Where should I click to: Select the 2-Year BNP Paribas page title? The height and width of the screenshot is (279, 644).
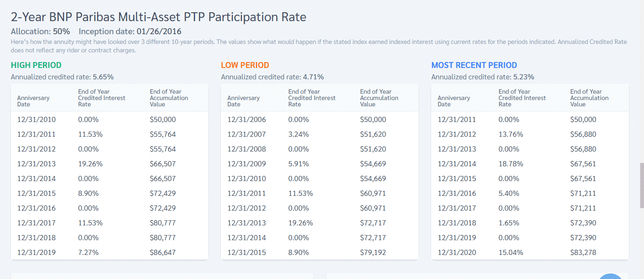tap(158, 17)
